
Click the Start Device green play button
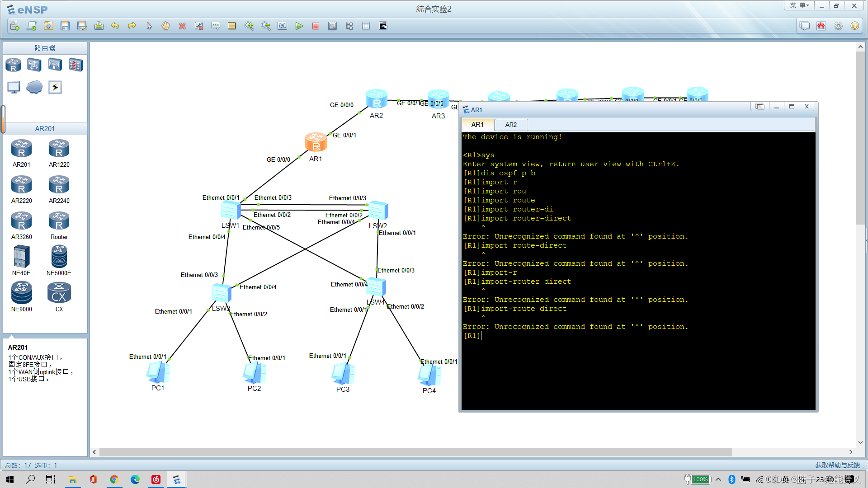(x=299, y=26)
